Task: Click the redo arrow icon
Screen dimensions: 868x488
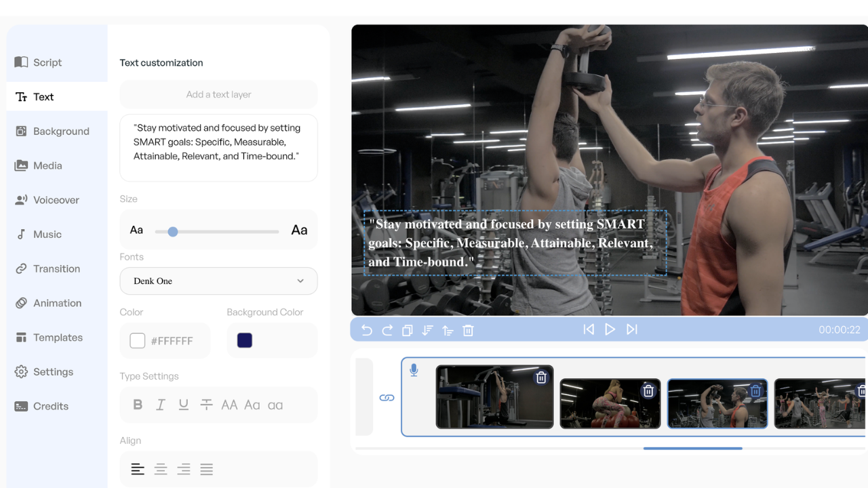Action: pyautogui.click(x=387, y=330)
